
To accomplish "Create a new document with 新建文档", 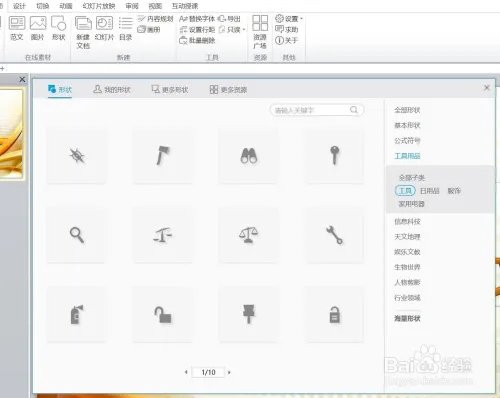I will pyautogui.click(x=83, y=32).
